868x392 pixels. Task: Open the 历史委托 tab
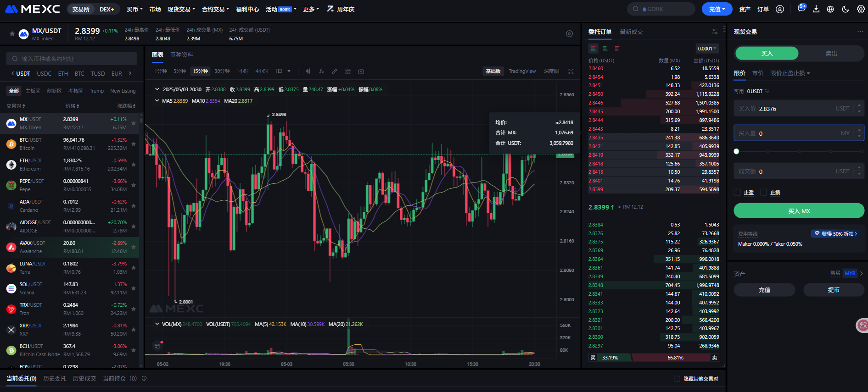pos(55,379)
